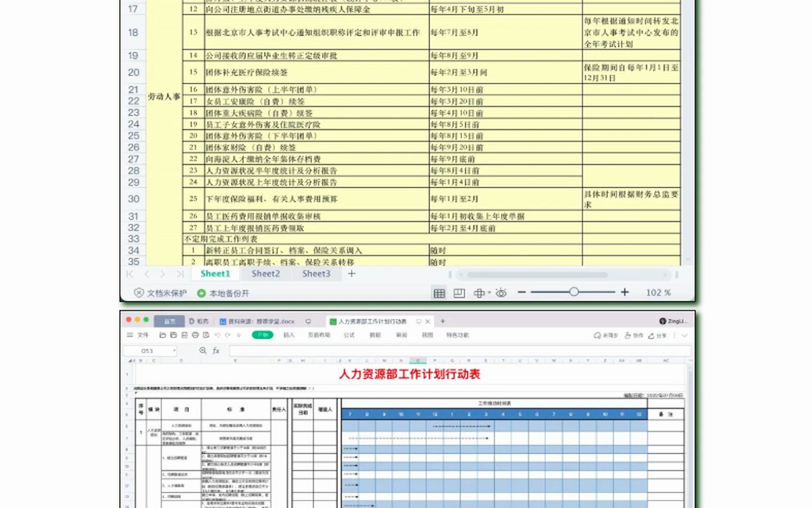Click the save icon in lower toolbar
812x508 pixels.
pos(173,335)
